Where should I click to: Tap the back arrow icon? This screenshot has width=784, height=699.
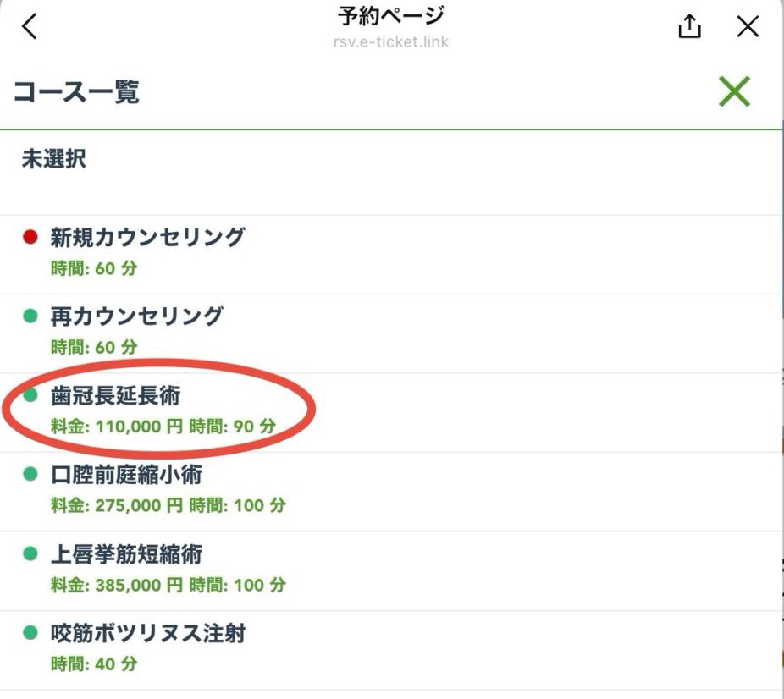tap(30, 27)
